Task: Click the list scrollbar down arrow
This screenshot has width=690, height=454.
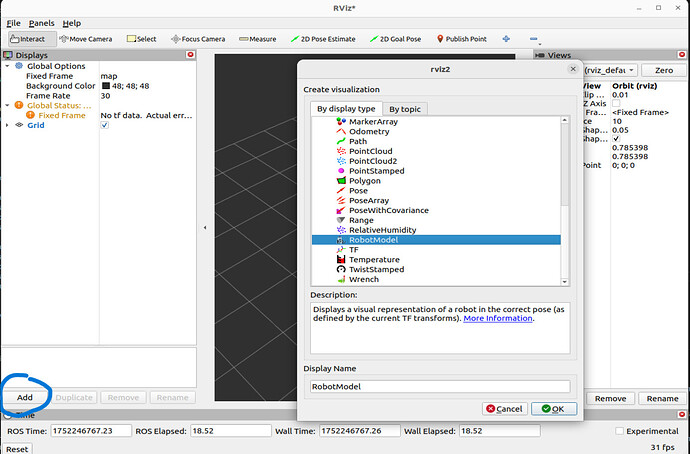Action: click(x=565, y=282)
